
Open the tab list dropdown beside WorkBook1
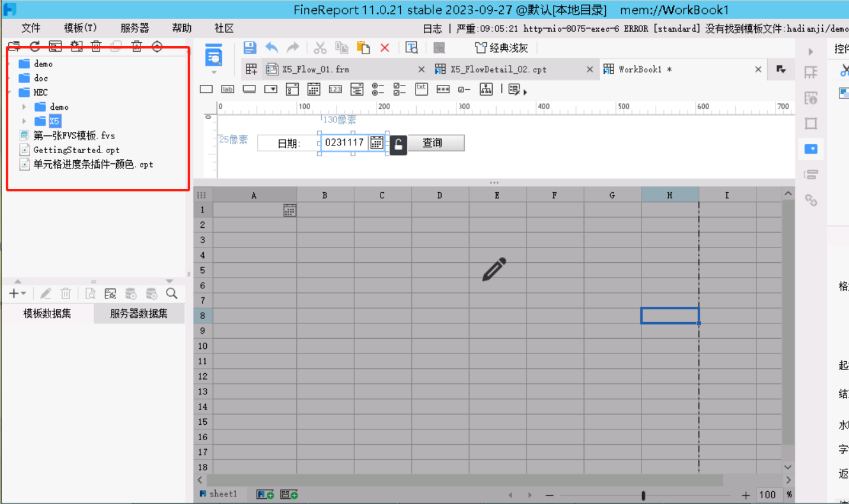point(781,69)
